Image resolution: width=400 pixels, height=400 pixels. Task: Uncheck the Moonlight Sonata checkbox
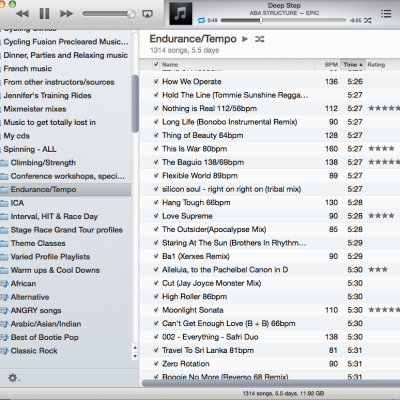[156, 310]
